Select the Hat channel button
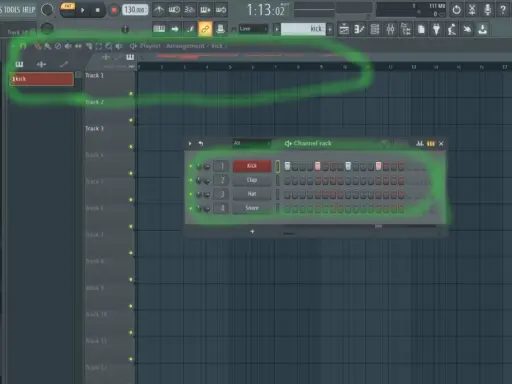Image resolution: width=512 pixels, height=384 pixels. [x=252, y=194]
